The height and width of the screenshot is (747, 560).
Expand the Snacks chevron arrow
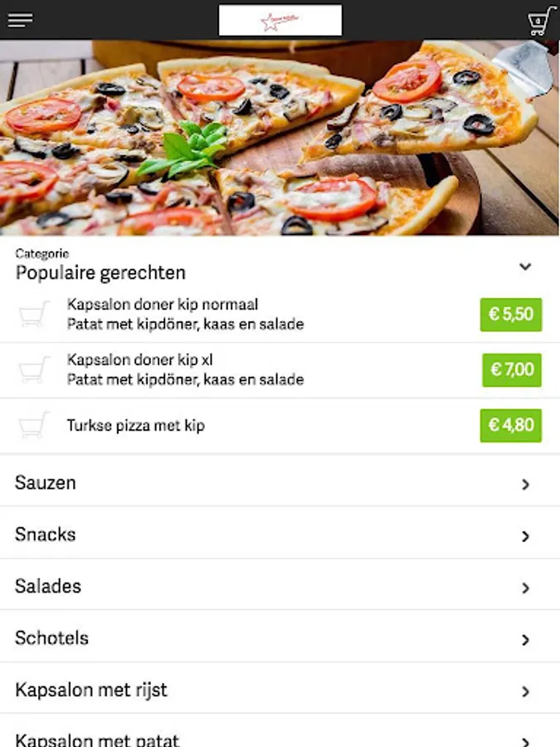525,536
